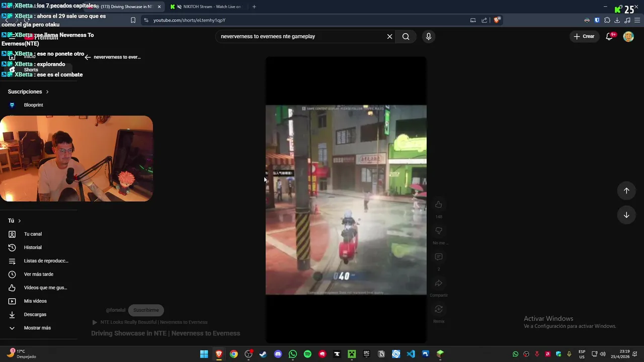Image resolution: width=644 pixels, height=362 pixels.
Task: Open Descargas in sidebar
Action: pyautogui.click(x=35, y=315)
